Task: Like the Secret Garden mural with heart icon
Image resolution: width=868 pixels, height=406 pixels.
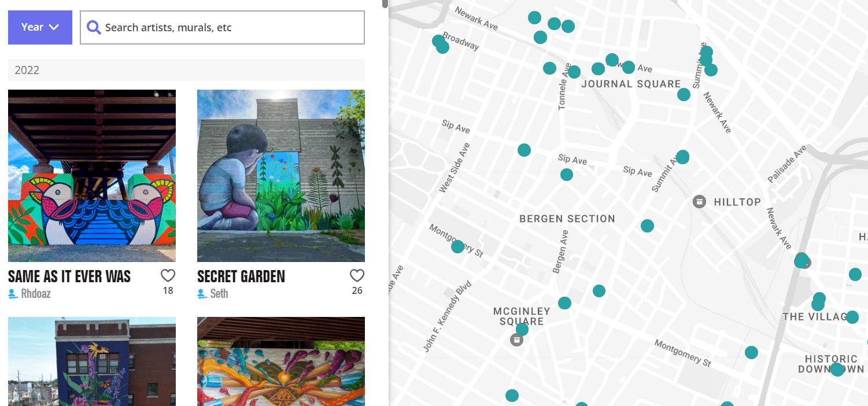Action: (357, 275)
